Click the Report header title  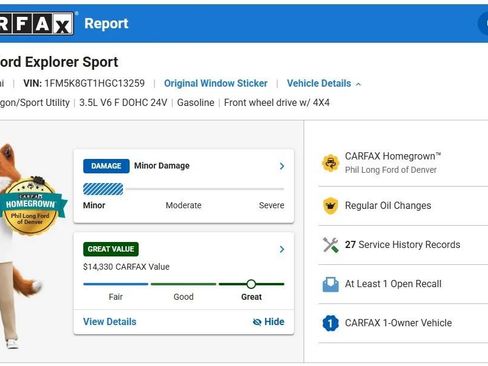pos(106,24)
